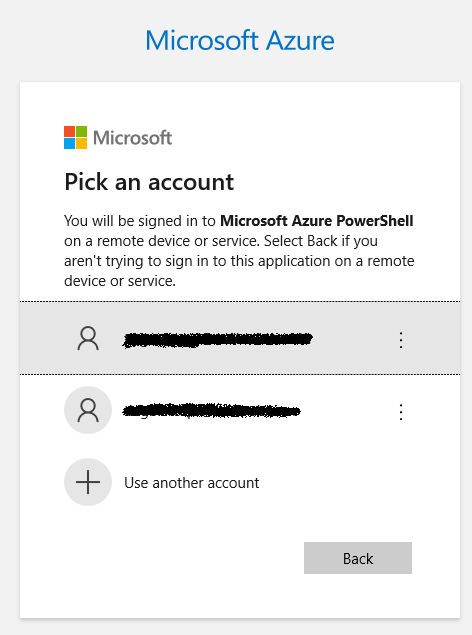
Task: Open the options menu for the highlighted account
Action: [x=401, y=340]
